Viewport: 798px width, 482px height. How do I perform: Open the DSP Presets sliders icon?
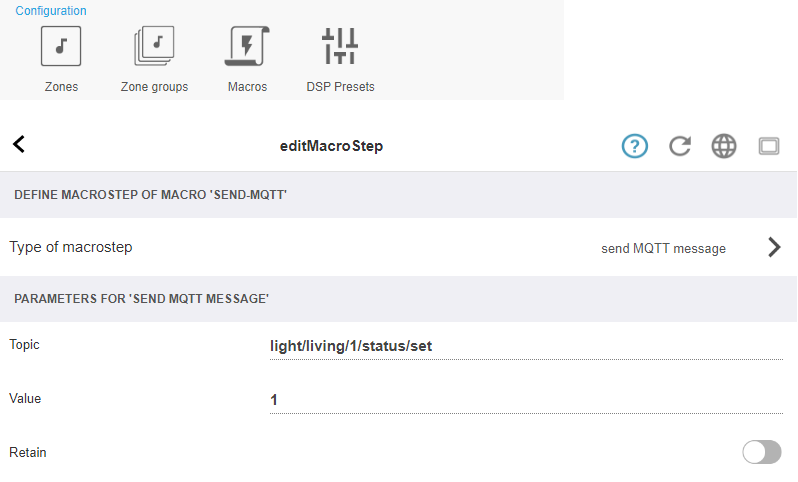point(340,46)
